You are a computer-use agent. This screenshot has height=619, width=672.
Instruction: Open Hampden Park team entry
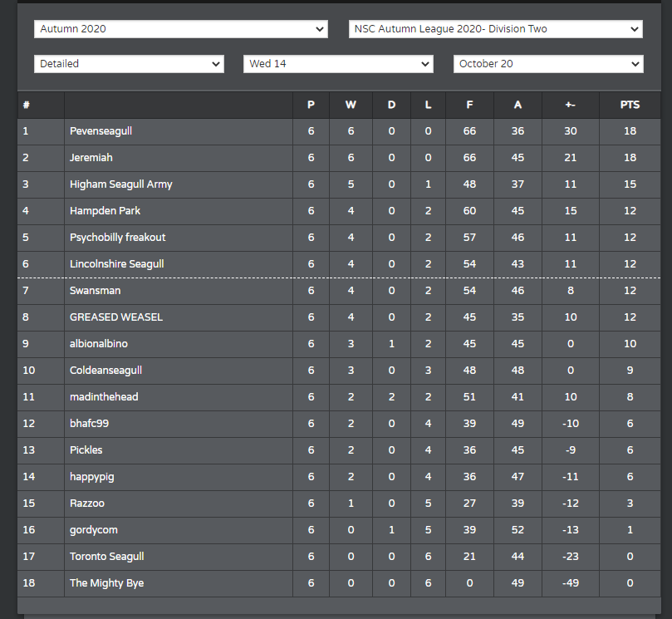[x=105, y=211]
